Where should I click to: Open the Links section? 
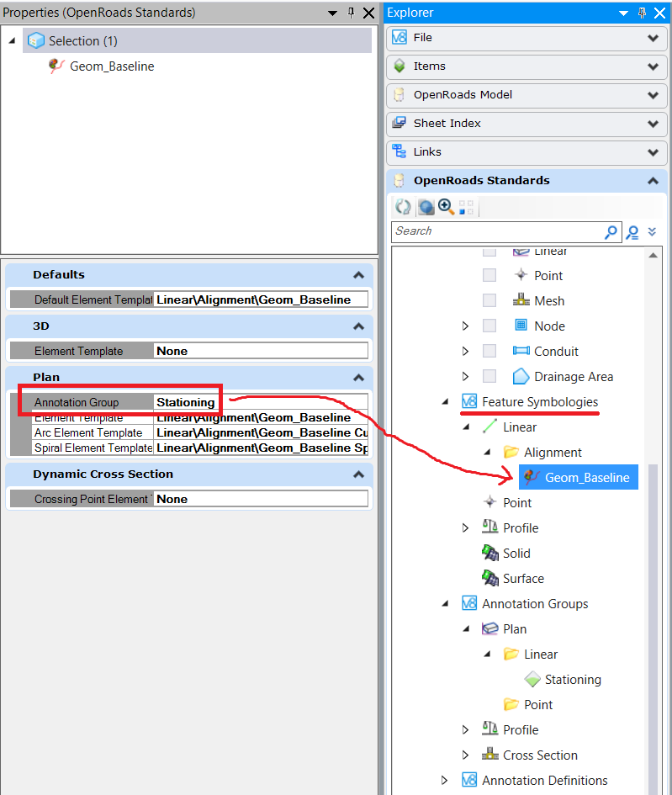point(526,151)
